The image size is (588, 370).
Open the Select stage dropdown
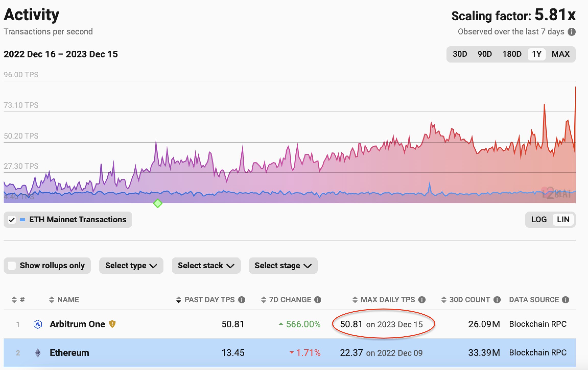pos(283,266)
